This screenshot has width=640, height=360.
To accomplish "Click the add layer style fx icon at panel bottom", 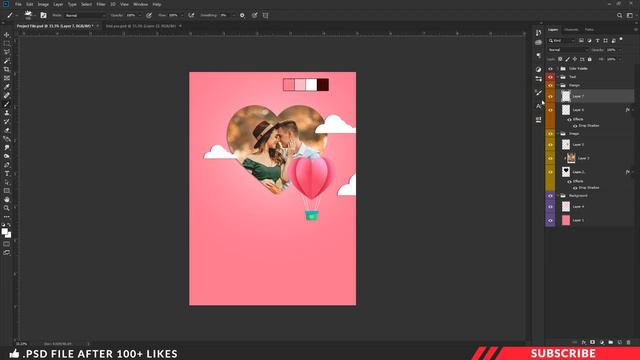I will click(584, 342).
